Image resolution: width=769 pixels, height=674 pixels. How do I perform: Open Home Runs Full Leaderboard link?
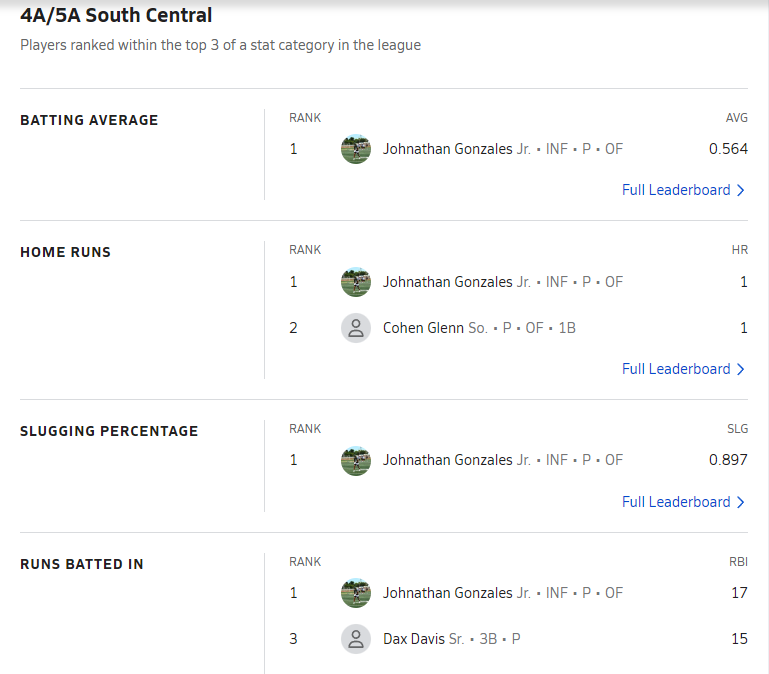[x=676, y=369]
